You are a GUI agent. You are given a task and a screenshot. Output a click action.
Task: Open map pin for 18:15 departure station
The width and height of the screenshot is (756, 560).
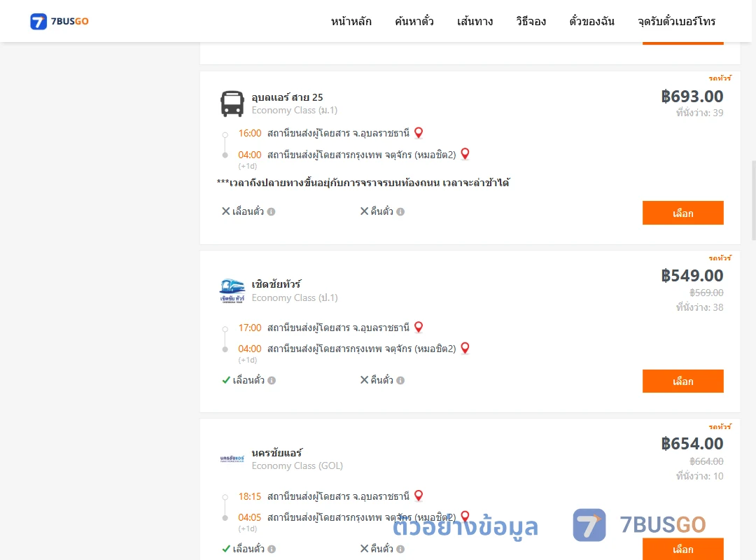pyautogui.click(x=419, y=496)
